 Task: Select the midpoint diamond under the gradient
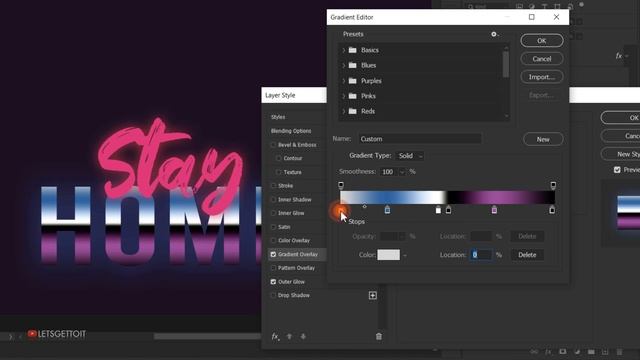[364, 207]
